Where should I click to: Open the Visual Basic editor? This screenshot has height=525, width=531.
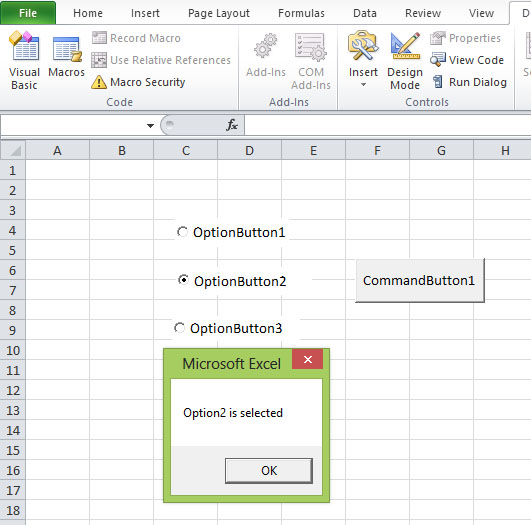(24, 61)
